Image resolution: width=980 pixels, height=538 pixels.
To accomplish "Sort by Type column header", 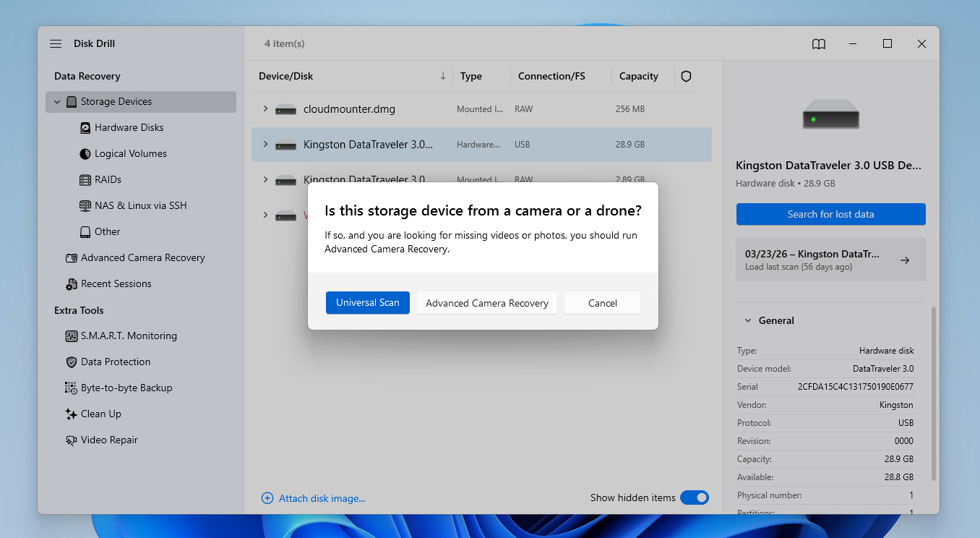I will (471, 76).
